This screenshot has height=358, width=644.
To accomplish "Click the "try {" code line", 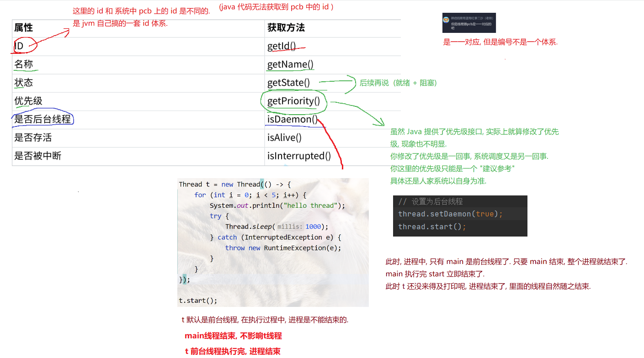I will 219,216.
